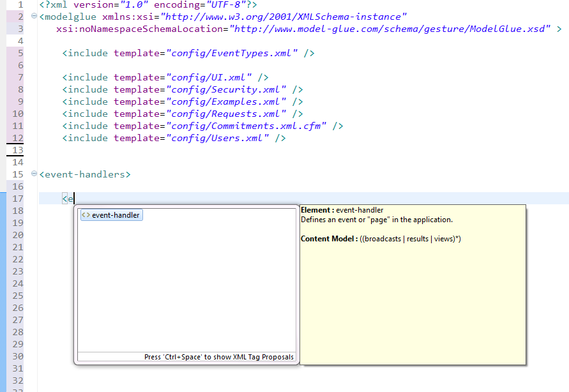Click the 'Element : event-handler' tooltip heading
The image size is (569, 392).
point(342,210)
